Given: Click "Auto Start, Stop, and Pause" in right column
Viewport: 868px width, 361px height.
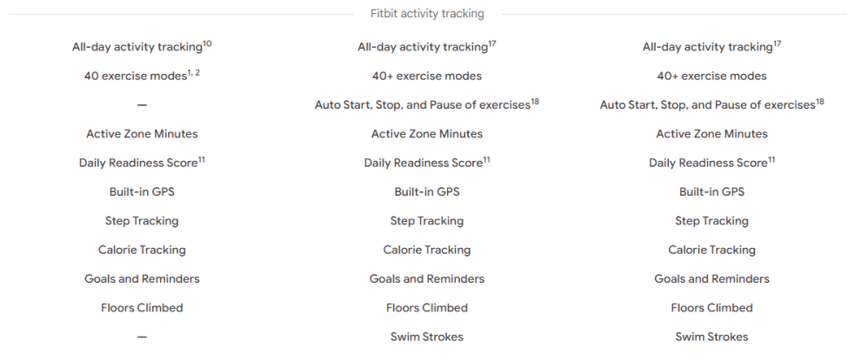Looking at the screenshot, I should point(706,105).
